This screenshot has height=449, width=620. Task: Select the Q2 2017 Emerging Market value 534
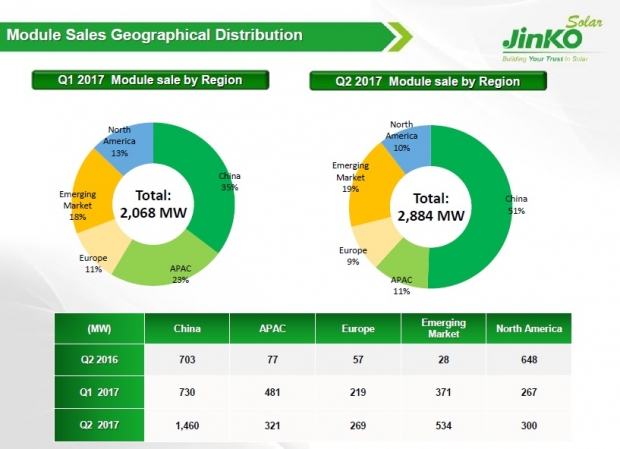pos(441,423)
